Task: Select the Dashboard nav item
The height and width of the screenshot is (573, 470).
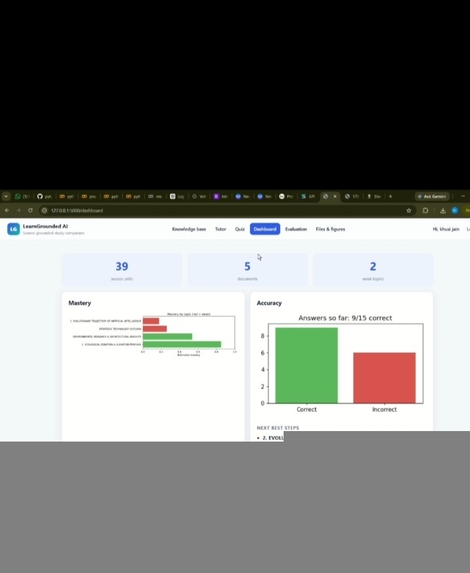Action: (265, 229)
